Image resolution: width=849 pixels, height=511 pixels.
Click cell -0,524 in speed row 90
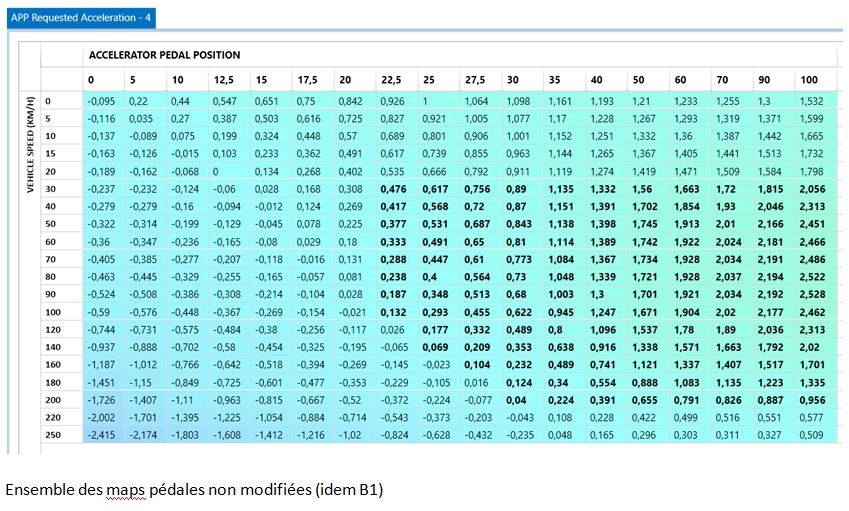(101, 294)
